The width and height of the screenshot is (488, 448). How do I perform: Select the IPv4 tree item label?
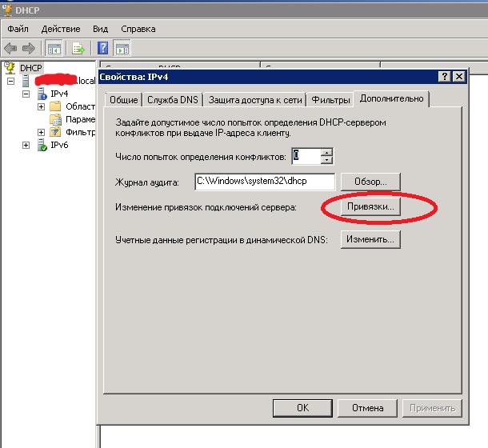pos(59,94)
